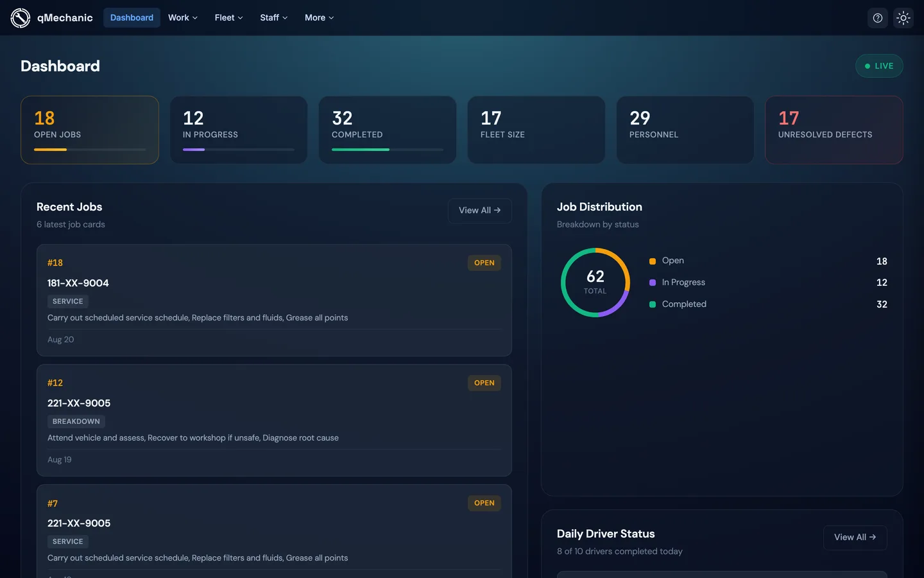
Task: Click View All in Recent Jobs
Action: click(x=479, y=211)
